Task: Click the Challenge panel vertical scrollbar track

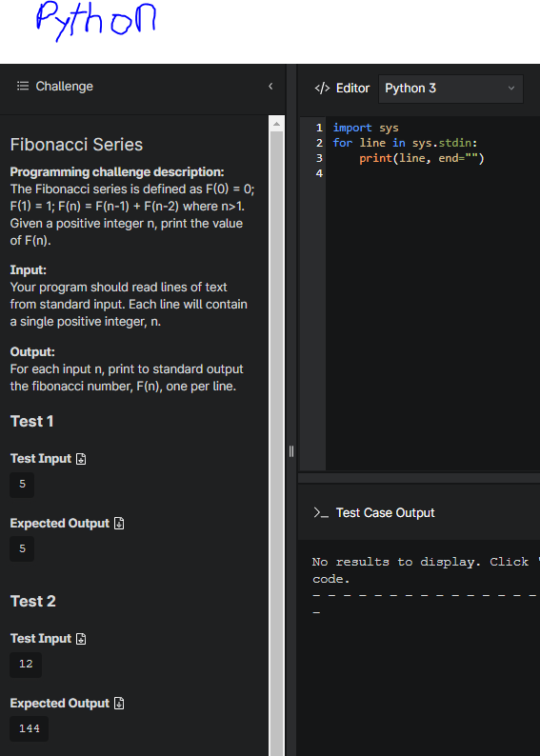Action: click(276, 434)
